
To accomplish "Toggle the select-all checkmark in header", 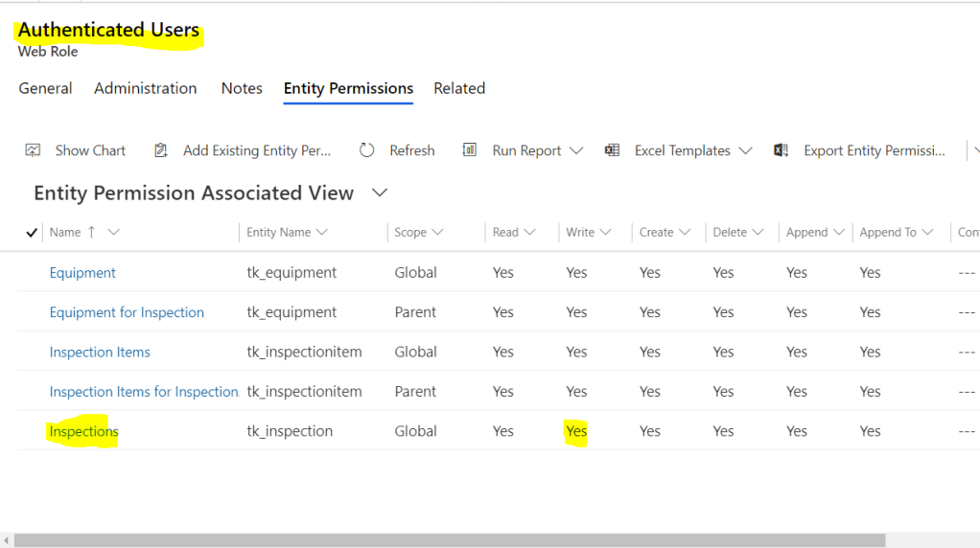I will 32,232.
